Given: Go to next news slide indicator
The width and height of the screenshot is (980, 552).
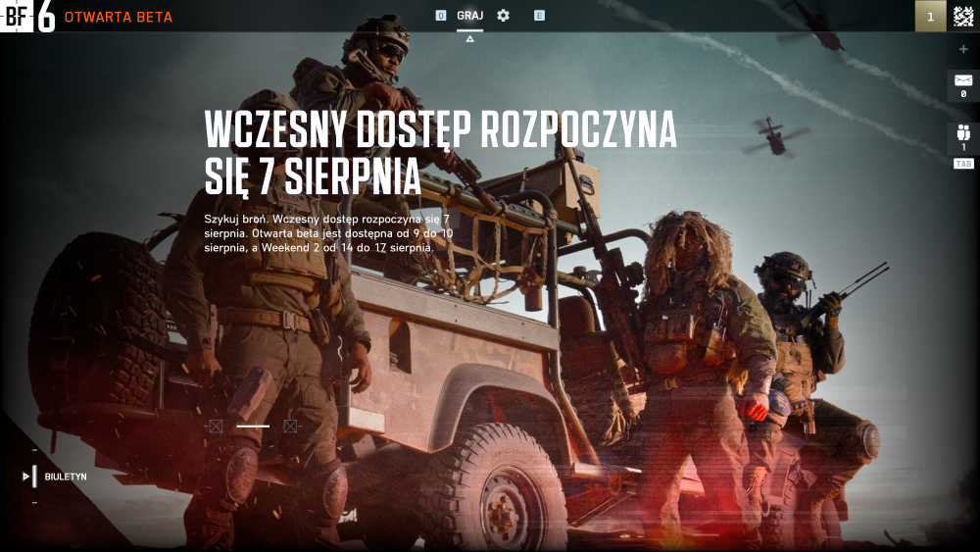Looking at the screenshot, I should click(290, 427).
